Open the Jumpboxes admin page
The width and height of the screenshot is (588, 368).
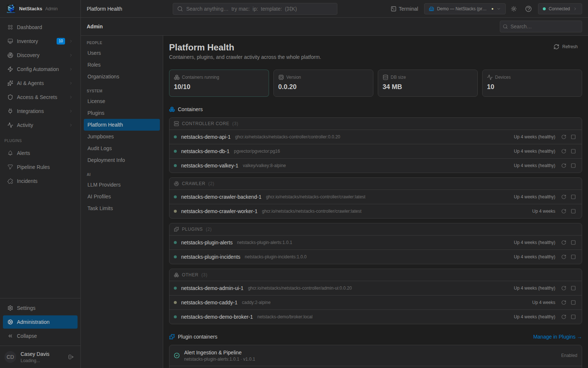point(122,137)
